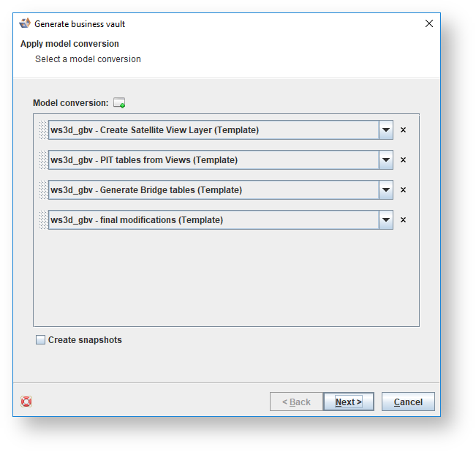Expand the final modifications dropdown
The image size is (476, 452).
(x=385, y=220)
